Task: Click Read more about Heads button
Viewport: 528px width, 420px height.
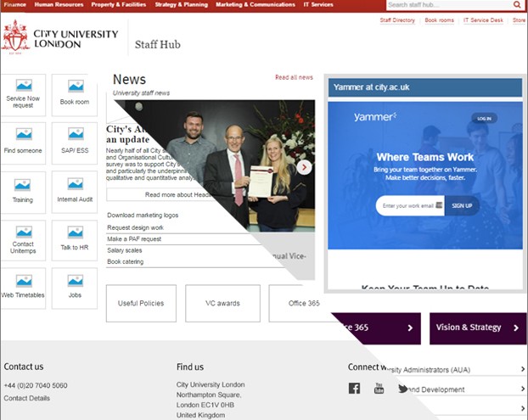Action: coord(160,194)
